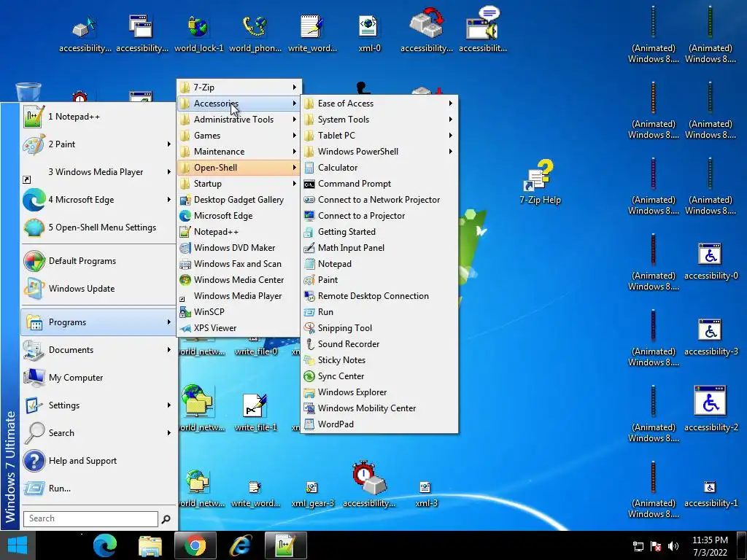Open Default Programs

(x=98, y=261)
